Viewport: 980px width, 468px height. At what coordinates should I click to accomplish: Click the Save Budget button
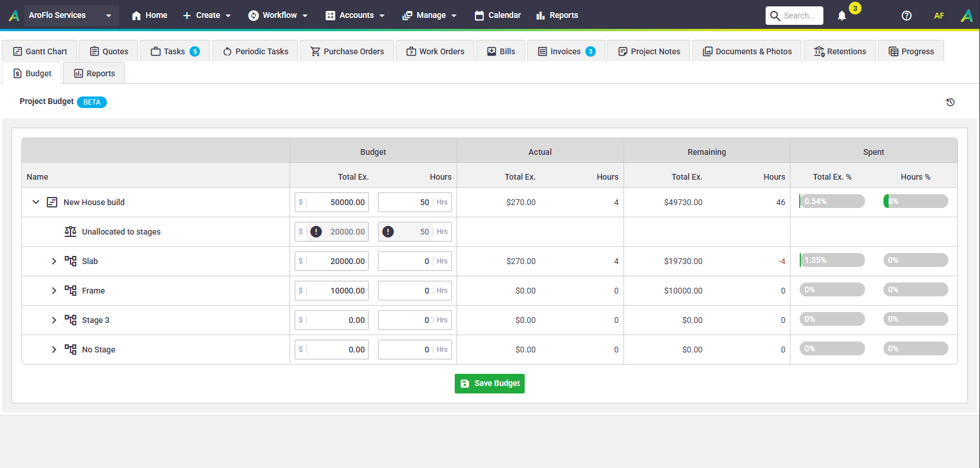(489, 384)
